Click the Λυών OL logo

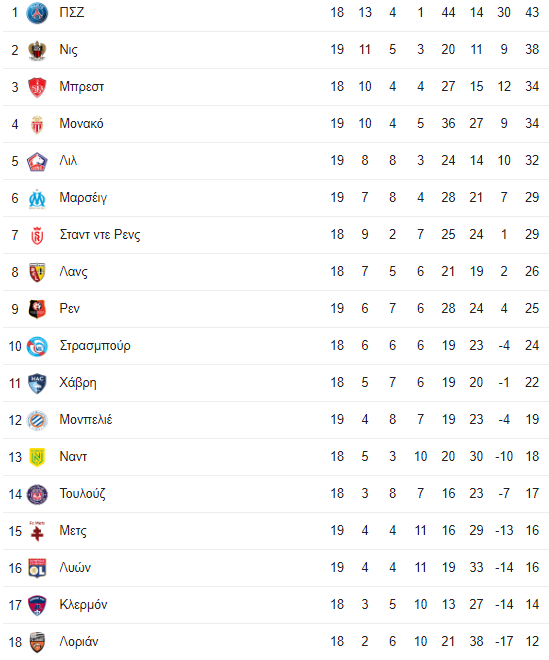point(37,568)
